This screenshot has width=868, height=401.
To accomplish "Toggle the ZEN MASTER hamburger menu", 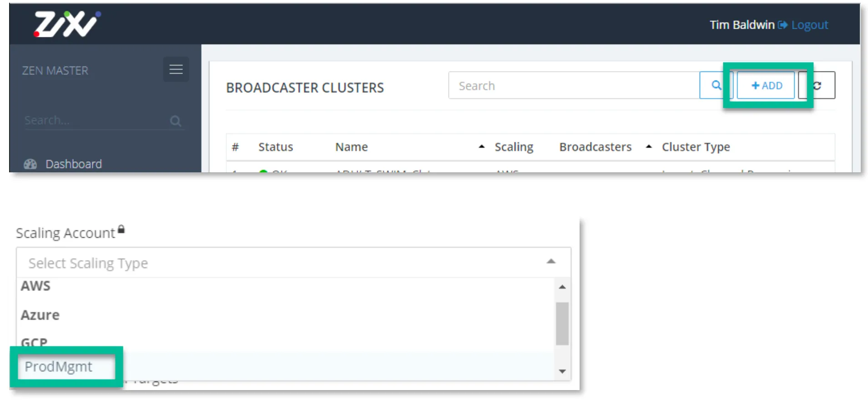I will click(176, 69).
